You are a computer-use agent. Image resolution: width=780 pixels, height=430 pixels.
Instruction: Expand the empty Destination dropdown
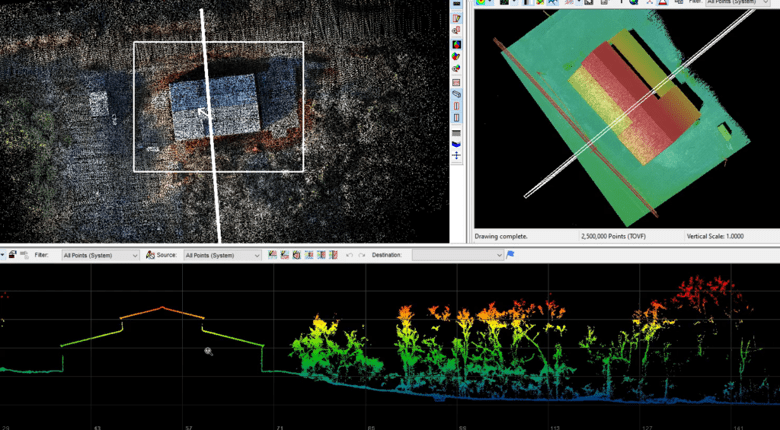[456, 255]
